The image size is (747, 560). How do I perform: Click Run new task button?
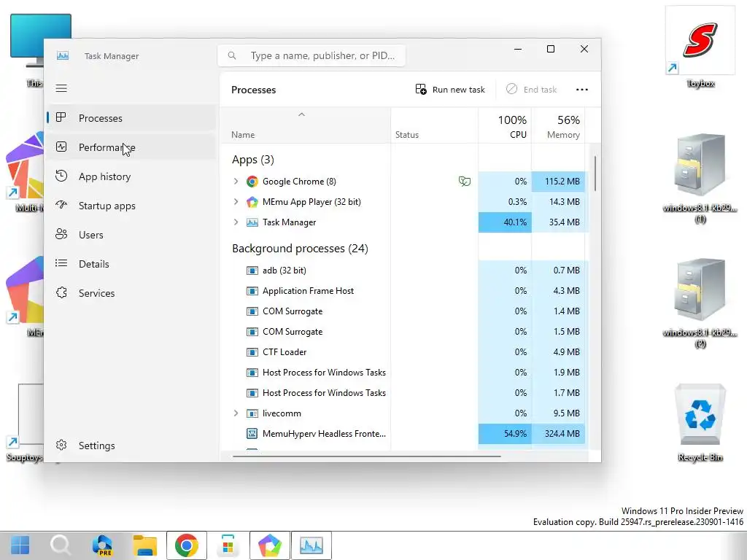click(x=450, y=90)
